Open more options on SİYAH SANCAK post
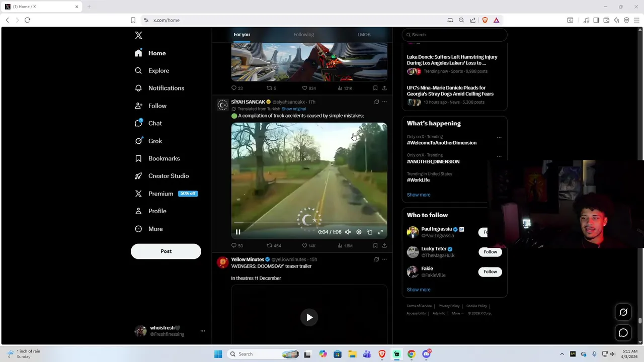 [x=384, y=102]
